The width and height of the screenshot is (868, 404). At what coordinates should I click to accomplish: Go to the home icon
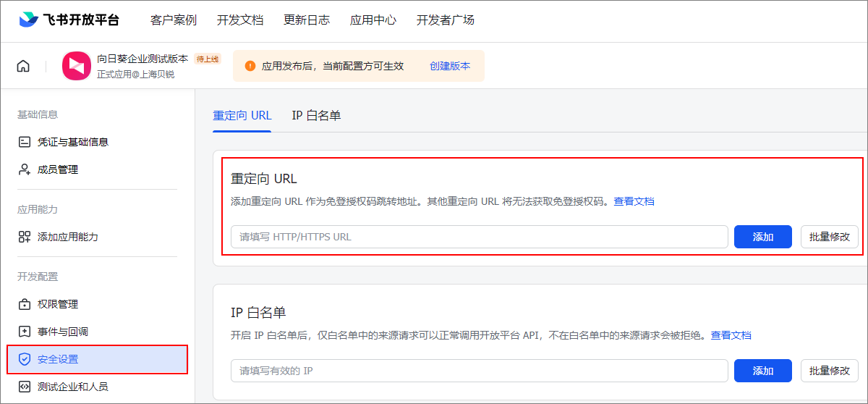point(23,66)
